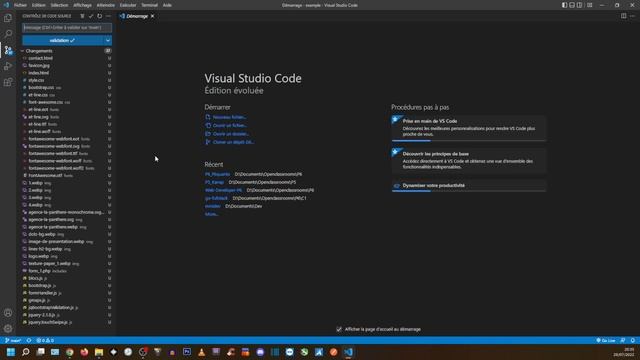The image size is (640, 360).
Task: Open the Source Control view icon
Action: coord(8,50)
